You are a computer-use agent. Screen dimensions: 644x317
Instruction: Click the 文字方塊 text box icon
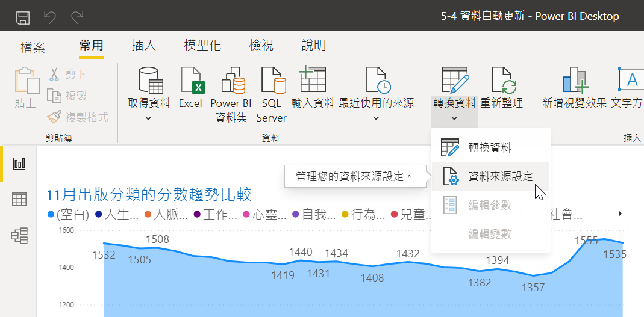pos(631,81)
